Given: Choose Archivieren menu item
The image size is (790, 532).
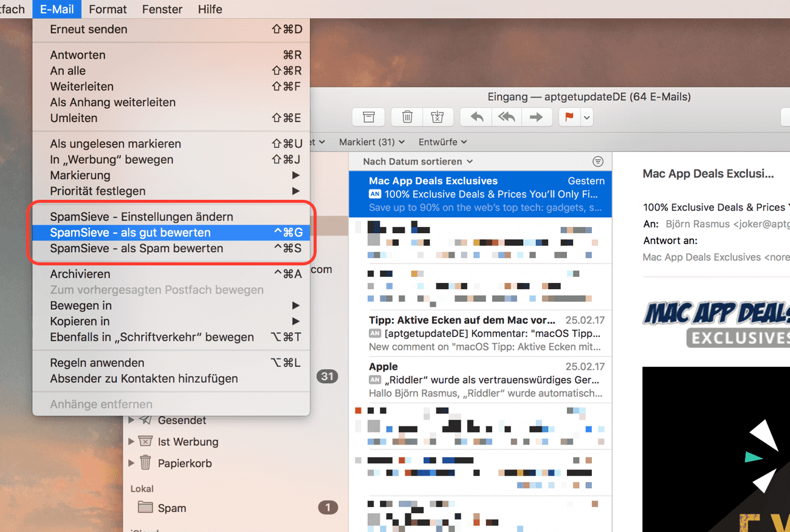Looking at the screenshot, I should (171, 274).
